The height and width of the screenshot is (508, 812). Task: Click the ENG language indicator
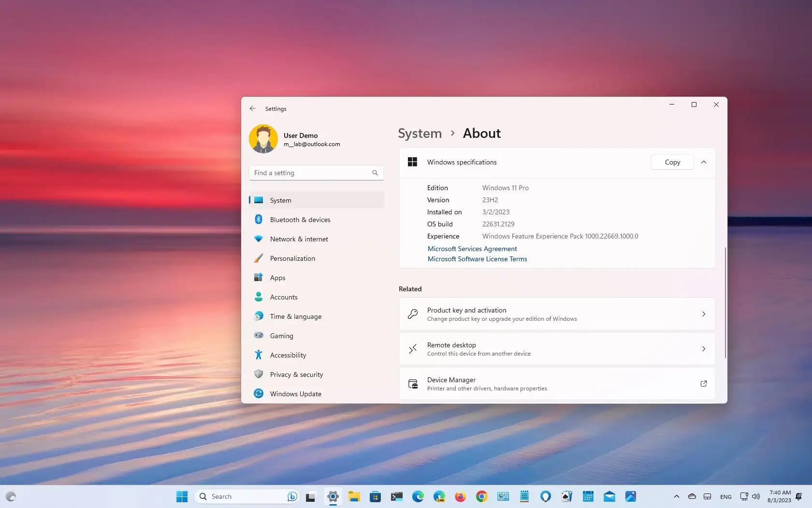tap(725, 497)
